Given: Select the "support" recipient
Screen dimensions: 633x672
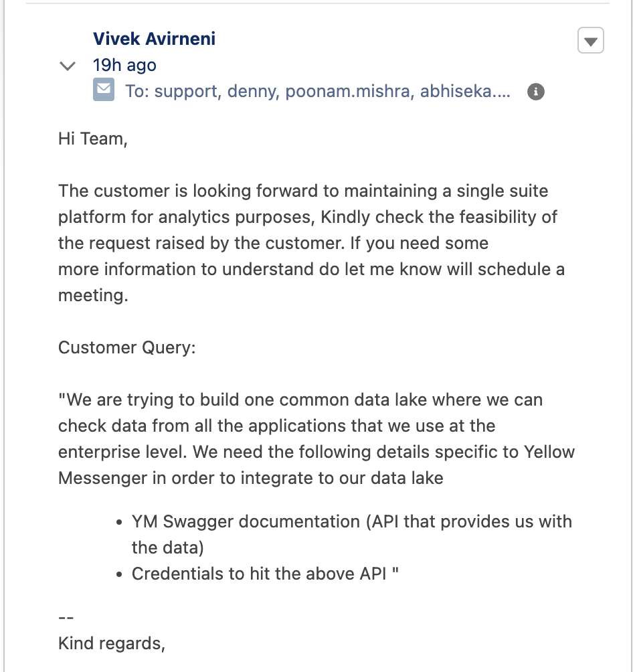Looking at the screenshot, I should (187, 92).
